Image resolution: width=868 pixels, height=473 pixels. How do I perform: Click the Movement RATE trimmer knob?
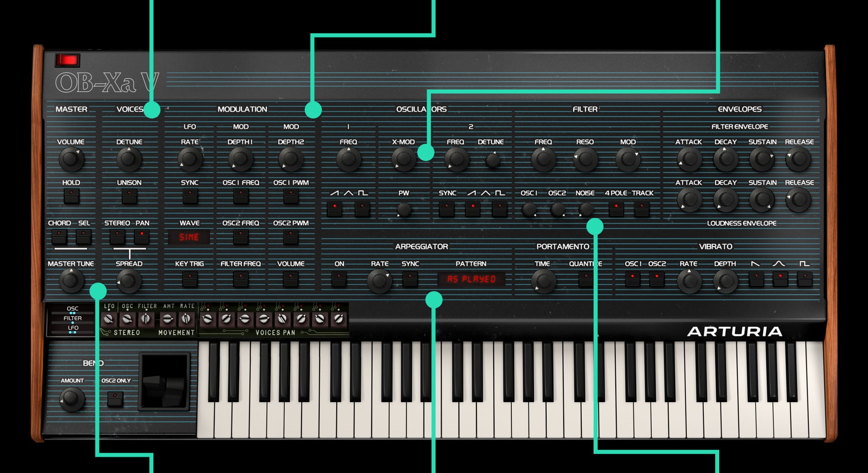coord(186,319)
